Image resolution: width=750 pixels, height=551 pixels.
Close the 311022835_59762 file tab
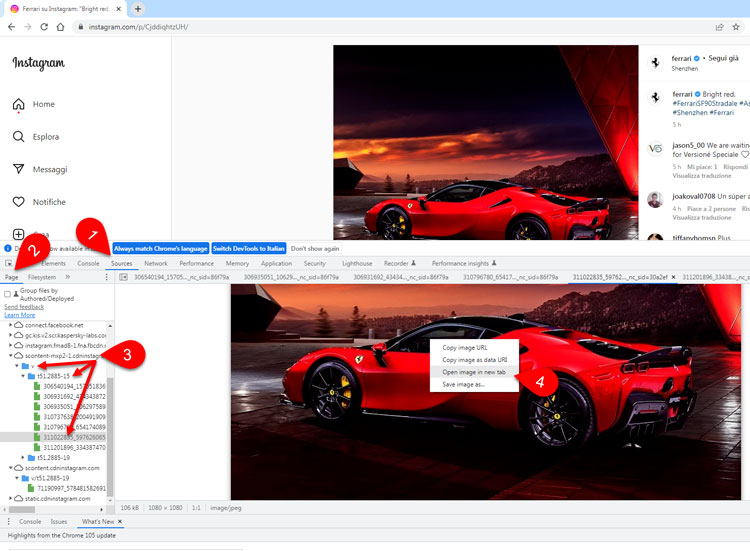673,277
